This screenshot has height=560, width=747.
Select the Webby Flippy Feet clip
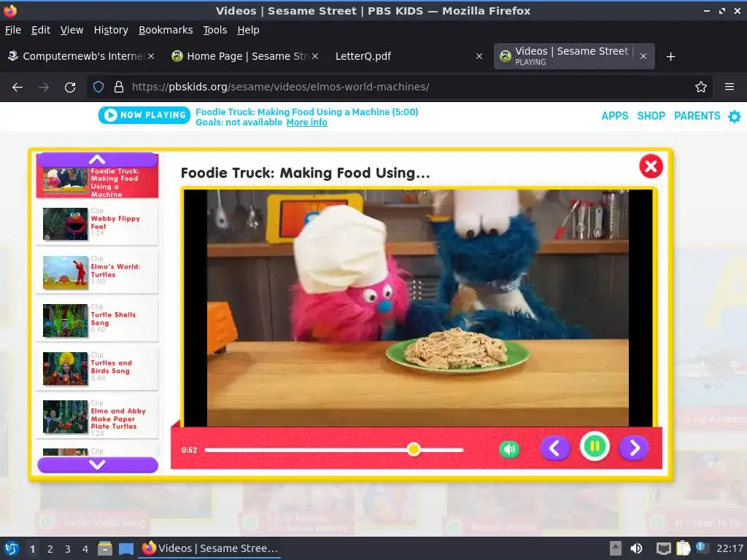[97, 223]
